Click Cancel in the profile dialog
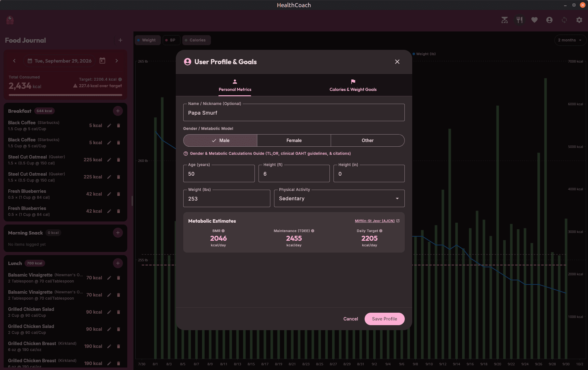Screen dimensions: 588x370 point(351,319)
